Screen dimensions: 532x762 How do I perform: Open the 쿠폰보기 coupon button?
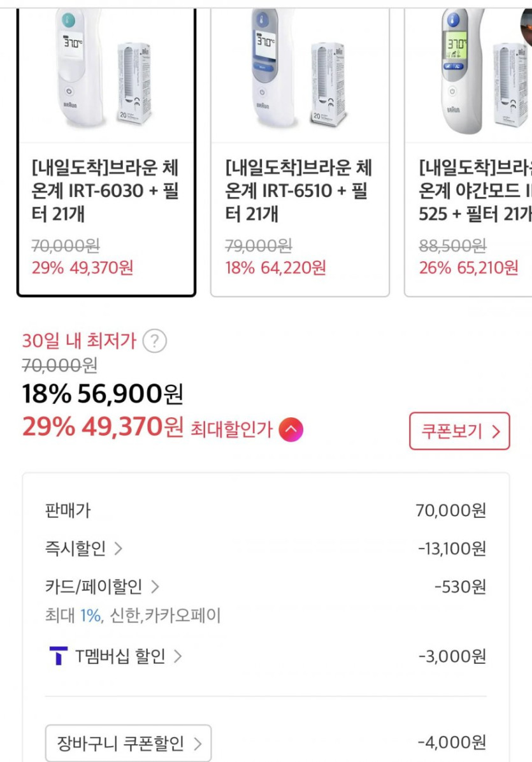tap(459, 431)
